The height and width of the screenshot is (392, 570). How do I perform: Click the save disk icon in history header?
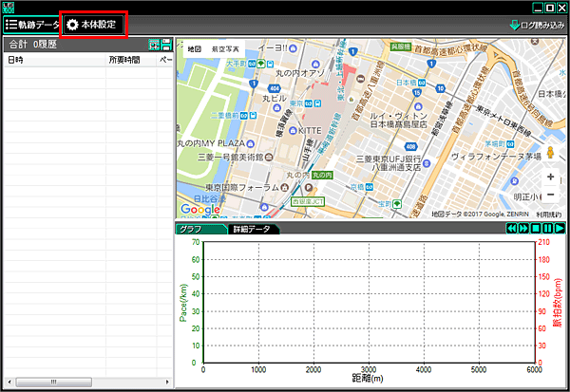166,45
